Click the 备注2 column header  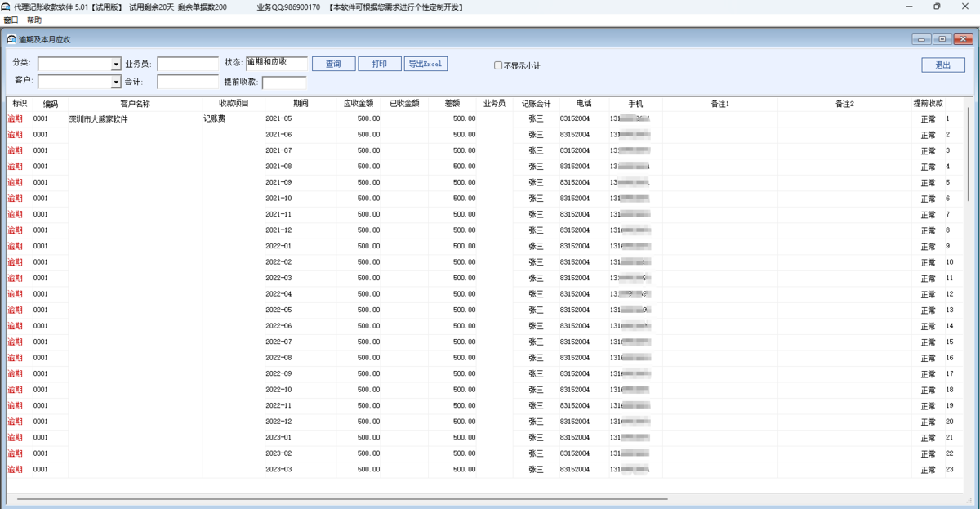click(844, 104)
